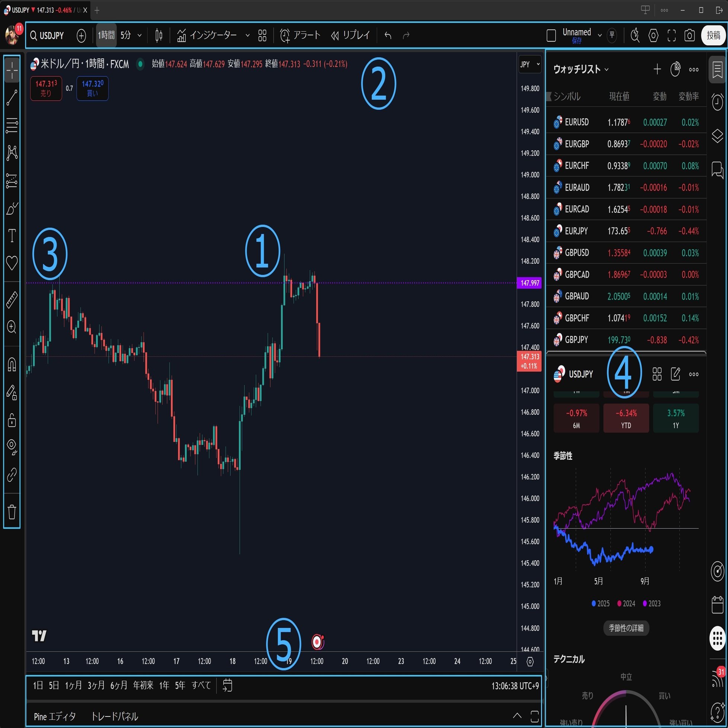Select the ruler measurement tool
Image resolution: width=728 pixels, height=728 pixels.
tap(12, 300)
